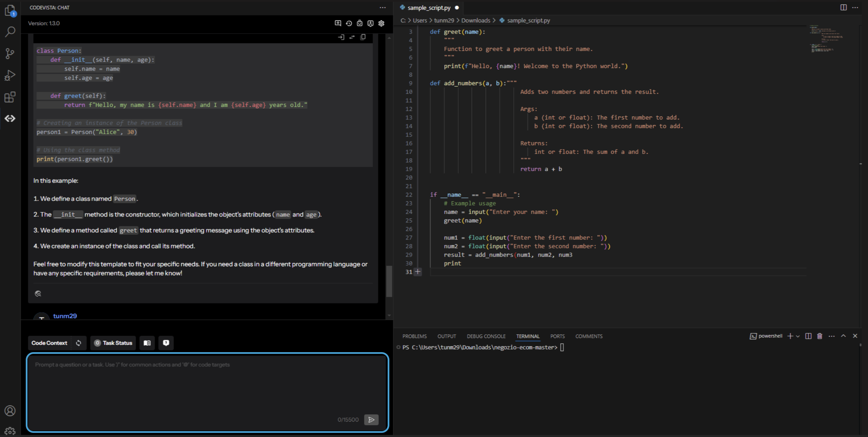Click the robot assistant icon in chat header
This screenshot has width=868, height=437.
(359, 23)
